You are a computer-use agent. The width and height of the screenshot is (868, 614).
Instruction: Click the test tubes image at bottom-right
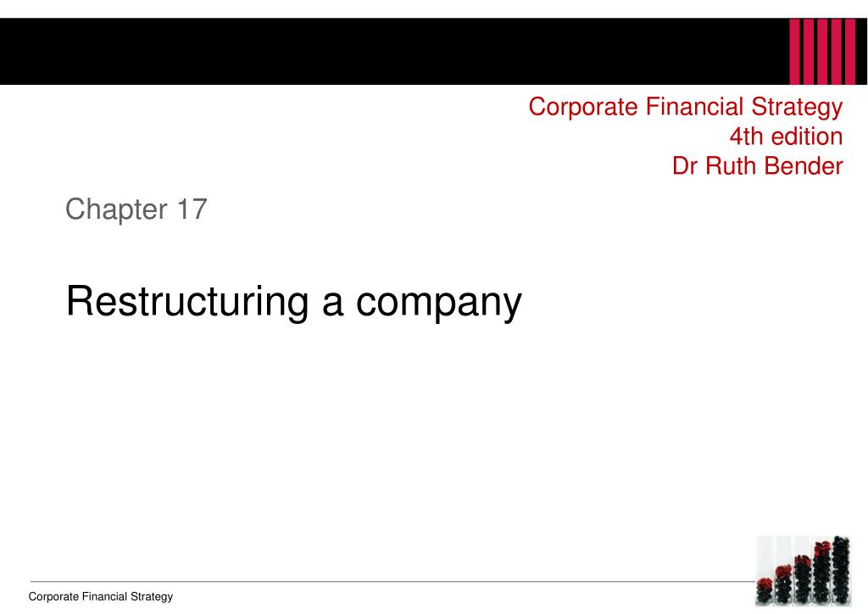804,571
